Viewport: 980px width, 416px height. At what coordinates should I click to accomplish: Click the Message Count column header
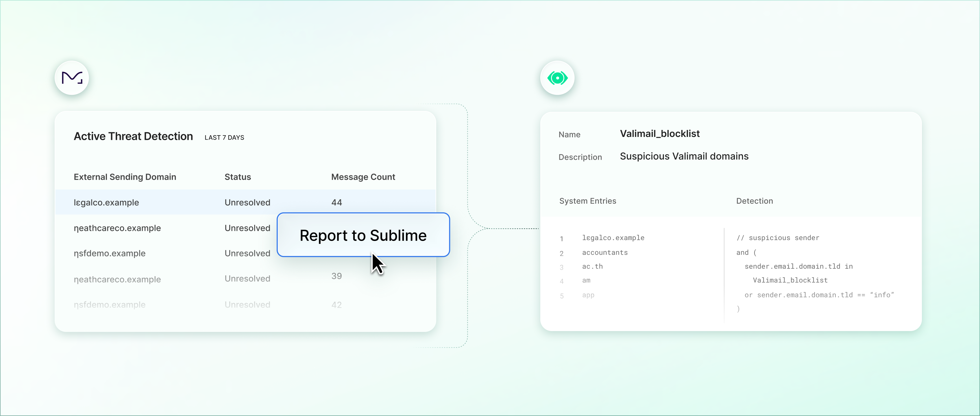[x=363, y=177]
